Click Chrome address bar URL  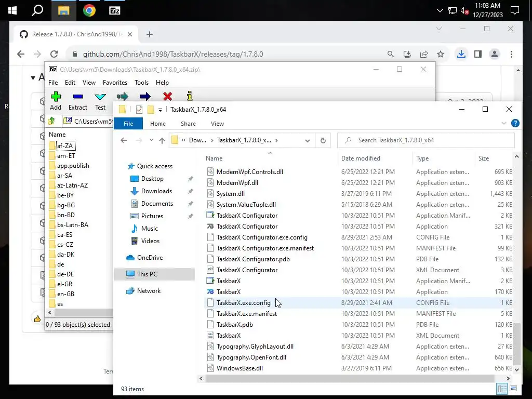pyautogui.click(x=173, y=54)
